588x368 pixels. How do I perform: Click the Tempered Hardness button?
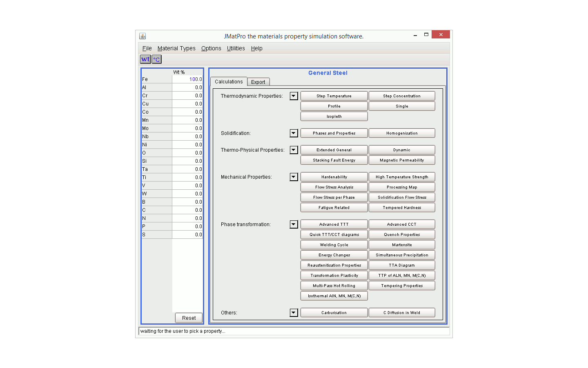(402, 208)
